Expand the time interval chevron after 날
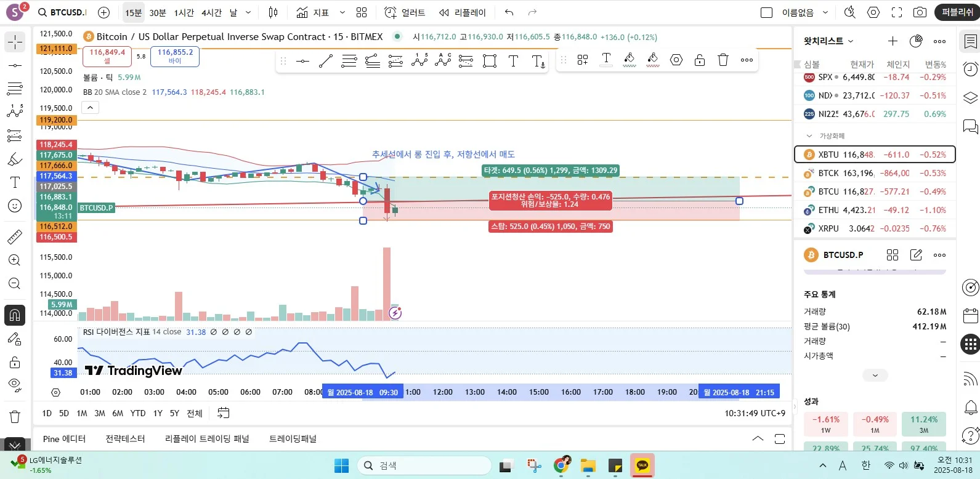The height and width of the screenshot is (479, 980). [248, 12]
